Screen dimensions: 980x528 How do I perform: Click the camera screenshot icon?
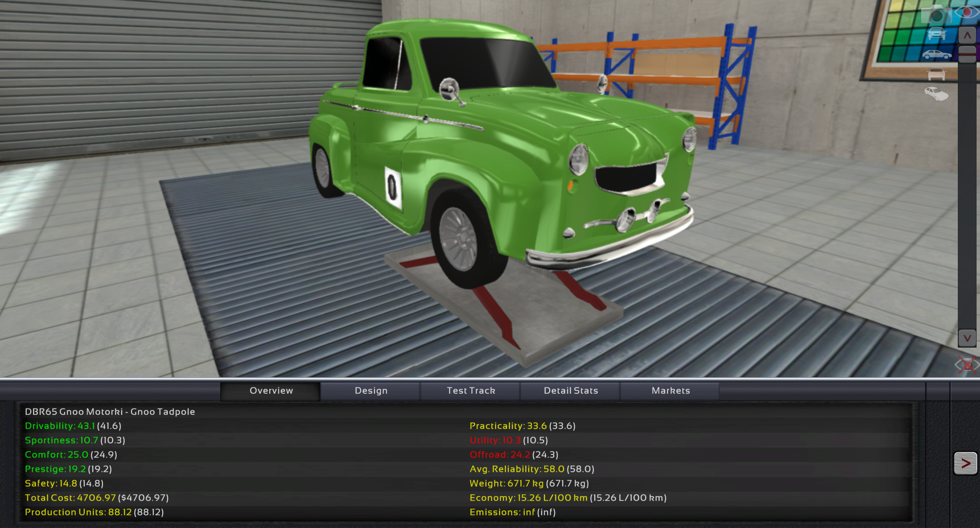936,14
